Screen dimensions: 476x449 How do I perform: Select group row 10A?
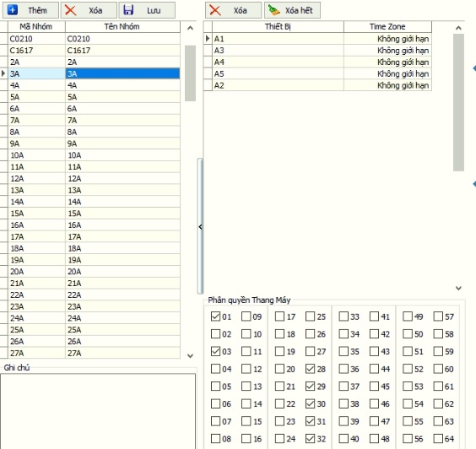click(95, 155)
